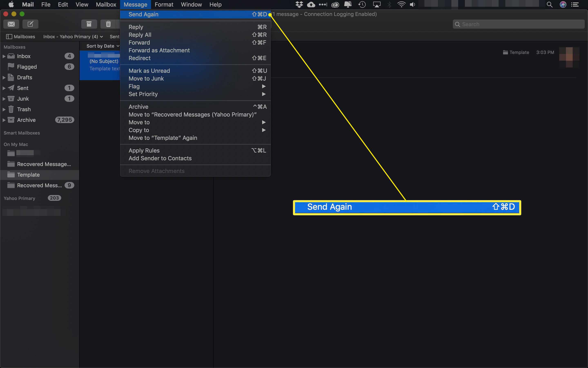The height and width of the screenshot is (368, 588).
Task: Click the Bluetooth menu bar icon
Action: (389, 4)
